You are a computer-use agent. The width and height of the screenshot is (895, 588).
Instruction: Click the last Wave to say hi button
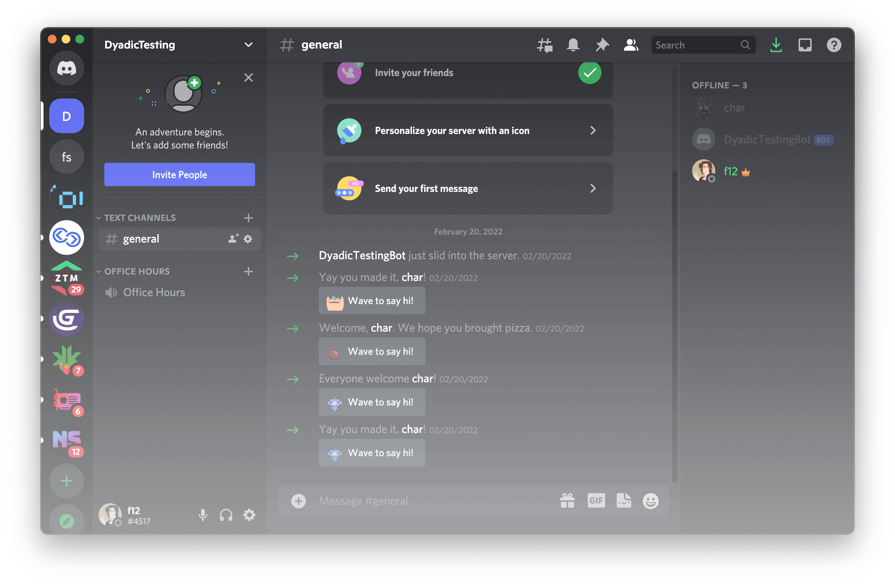pyautogui.click(x=372, y=453)
